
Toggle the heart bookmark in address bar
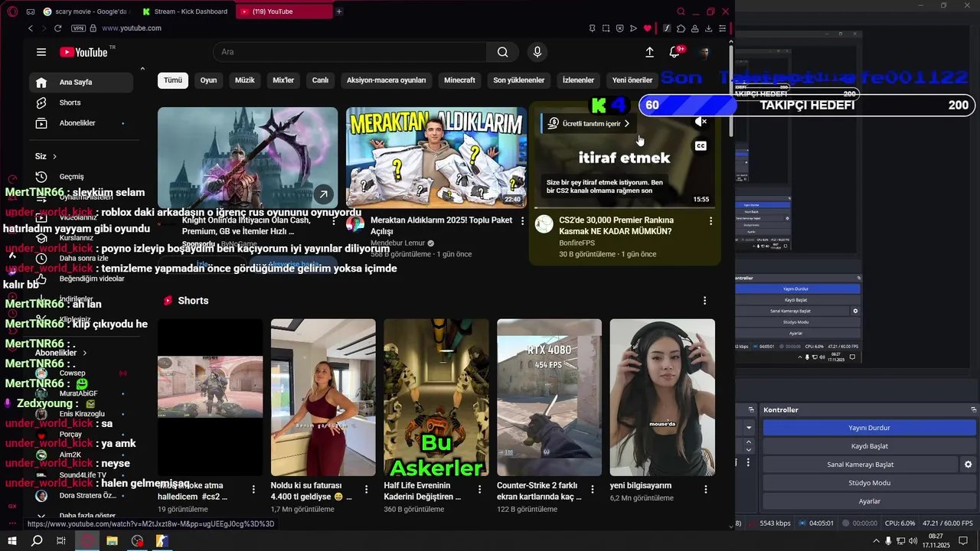[647, 28]
